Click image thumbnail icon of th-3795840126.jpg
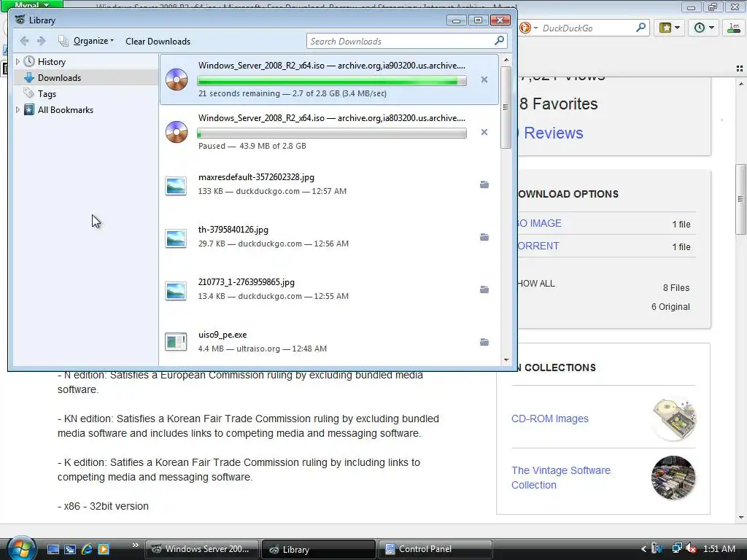747x560 pixels. click(x=176, y=238)
